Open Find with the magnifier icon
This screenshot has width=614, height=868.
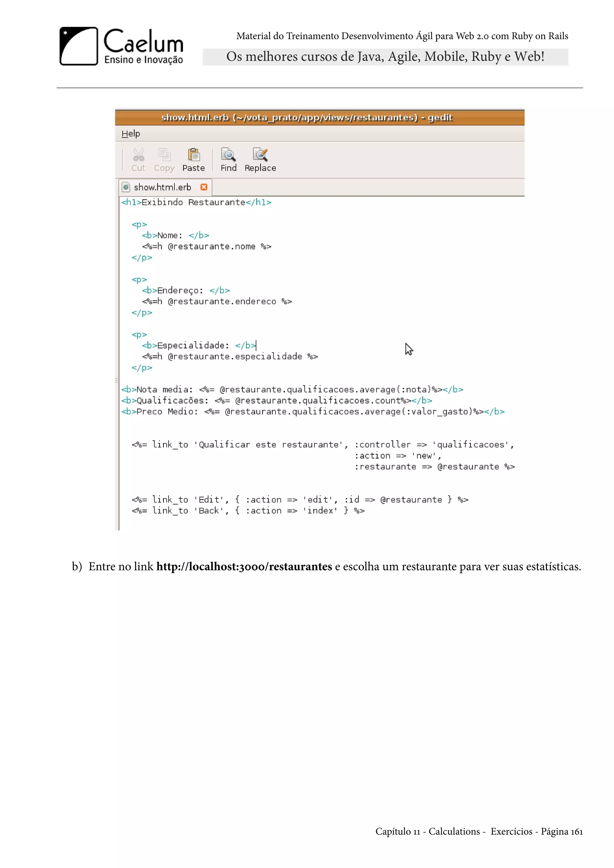click(x=228, y=155)
